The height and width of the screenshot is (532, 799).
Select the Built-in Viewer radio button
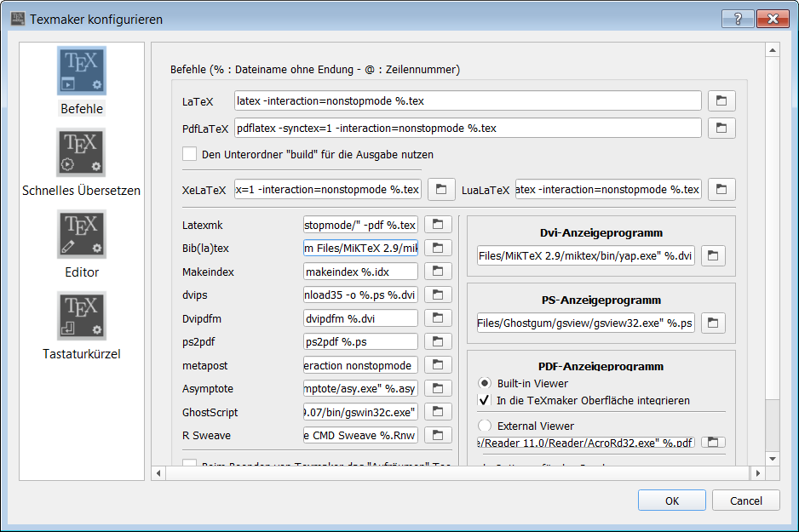(x=485, y=383)
